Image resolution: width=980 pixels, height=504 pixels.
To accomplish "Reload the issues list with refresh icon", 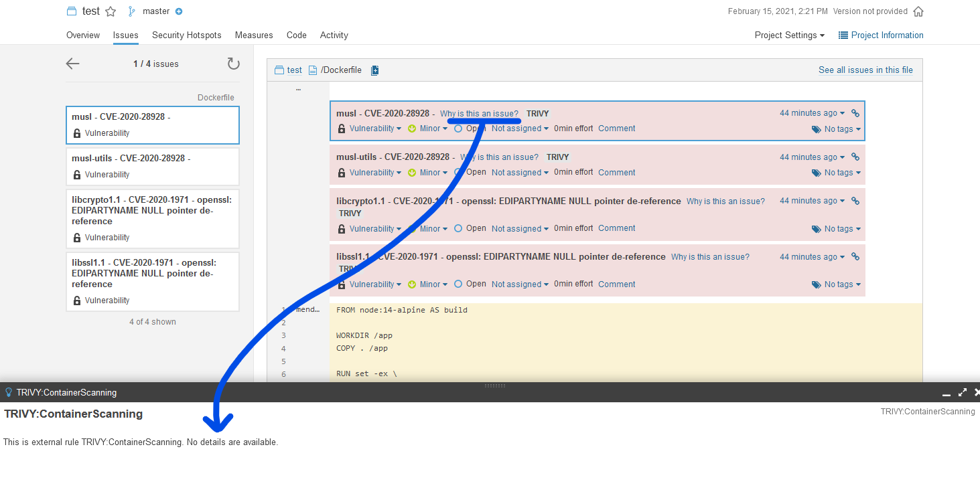I will pos(233,64).
